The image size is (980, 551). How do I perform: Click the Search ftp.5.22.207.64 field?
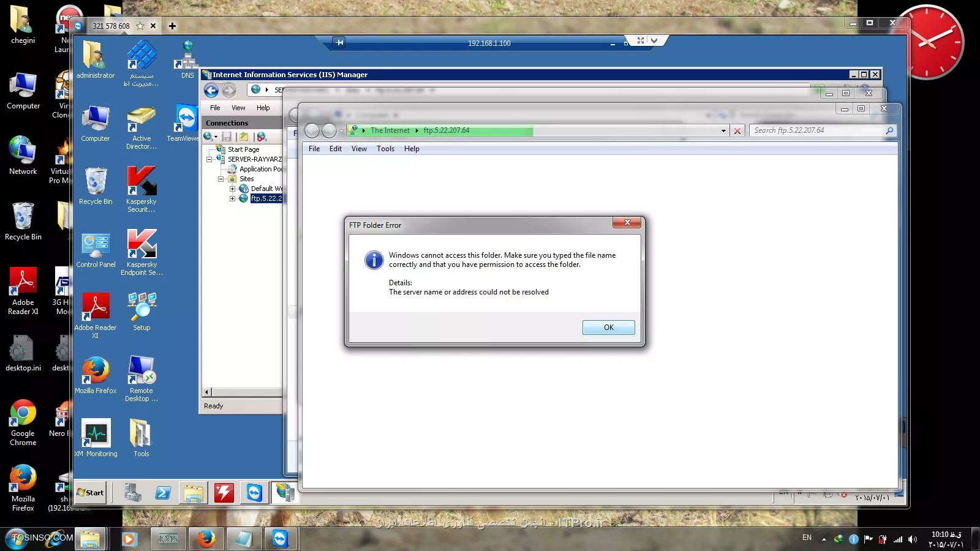(x=818, y=130)
